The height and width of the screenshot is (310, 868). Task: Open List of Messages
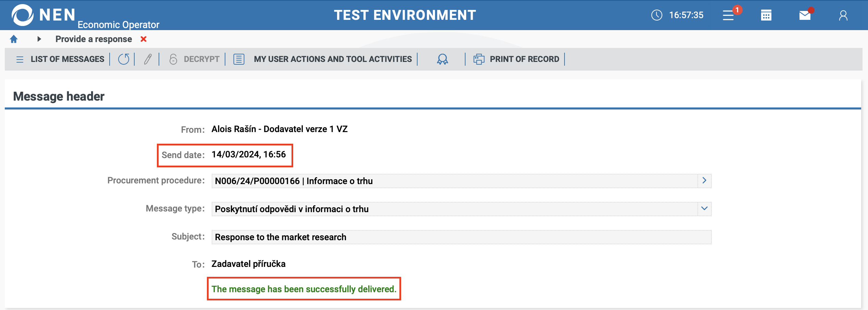[x=61, y=59]
